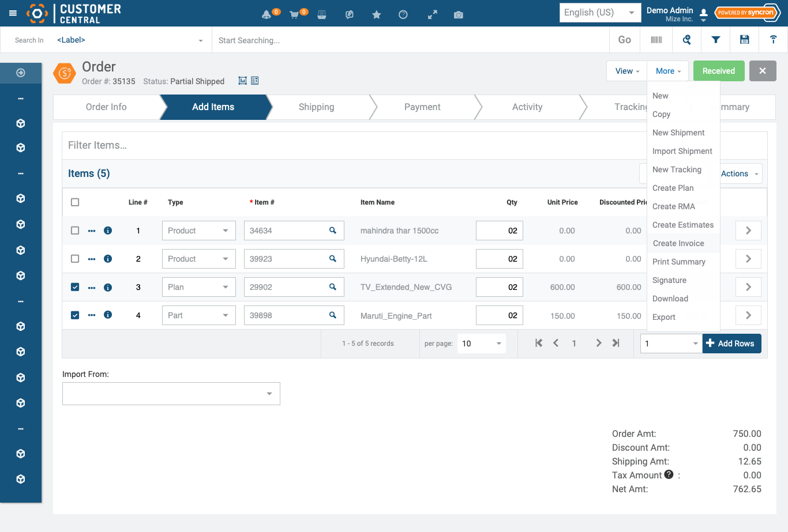The height and width of the screenshot is (532, 788).
Task: Open the English (US) language dropdown
Action: click(601, 13)
